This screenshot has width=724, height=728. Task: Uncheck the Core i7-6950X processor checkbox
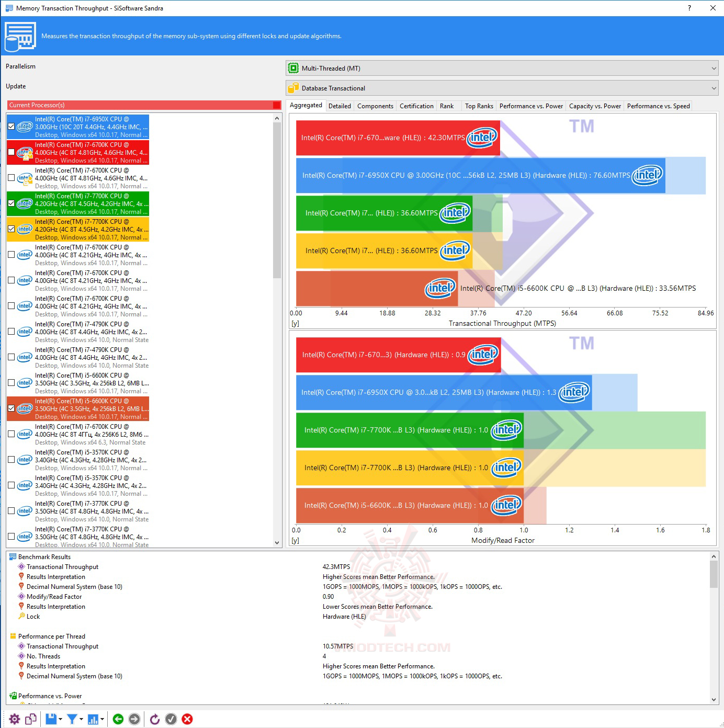point(11,127)
